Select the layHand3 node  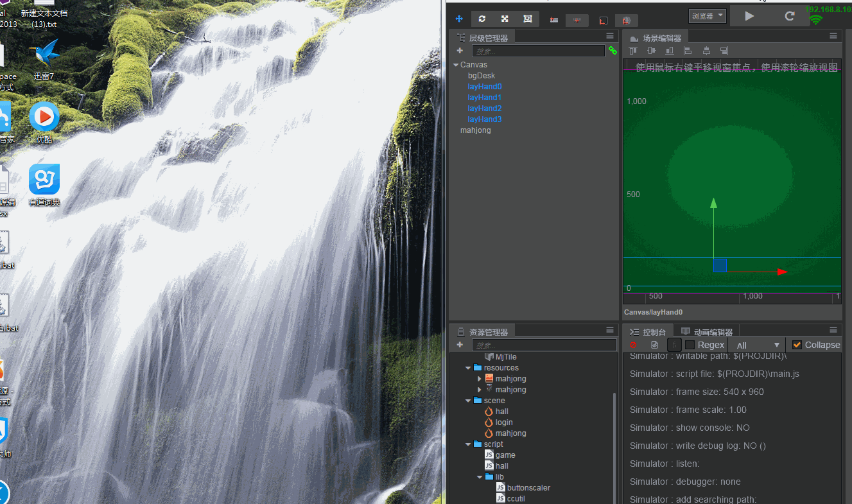[x=485, y=119]
